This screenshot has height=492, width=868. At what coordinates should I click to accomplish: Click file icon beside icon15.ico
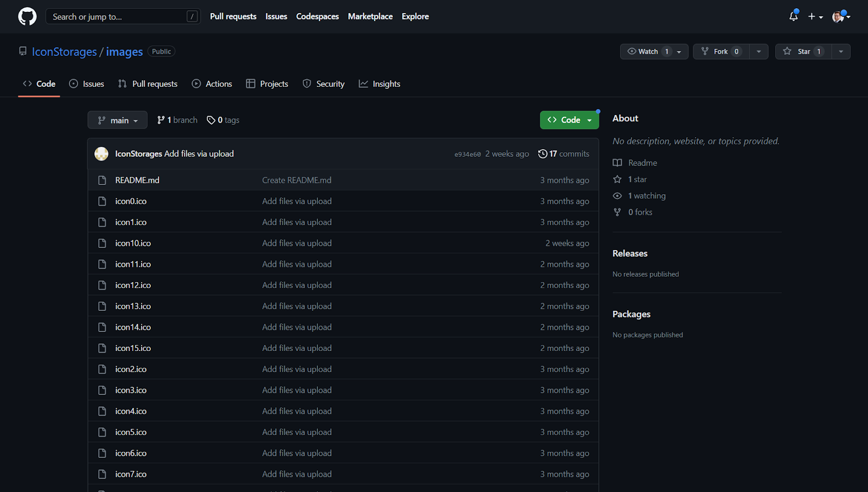point(102,348)
